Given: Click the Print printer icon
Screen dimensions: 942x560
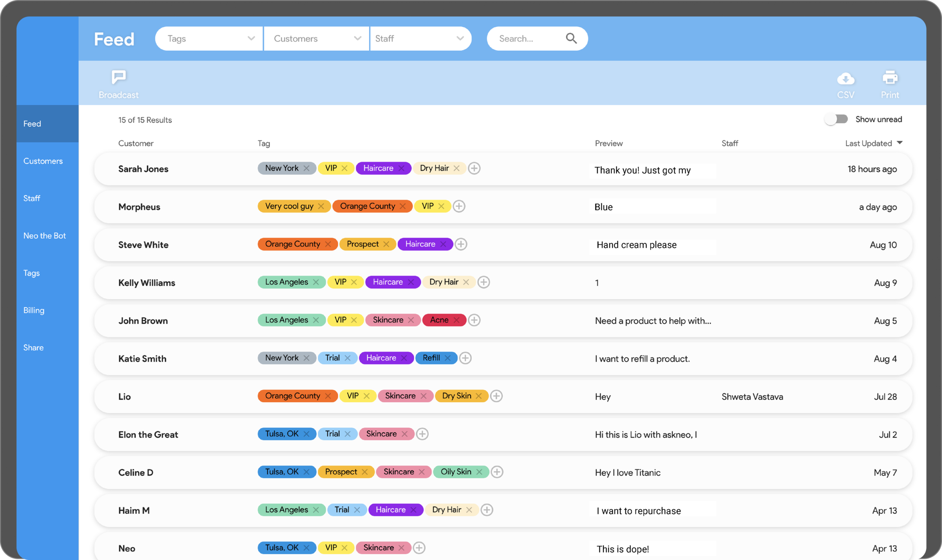Looking at the screenshot, I should pyautogui.click(x=889, y=77).
